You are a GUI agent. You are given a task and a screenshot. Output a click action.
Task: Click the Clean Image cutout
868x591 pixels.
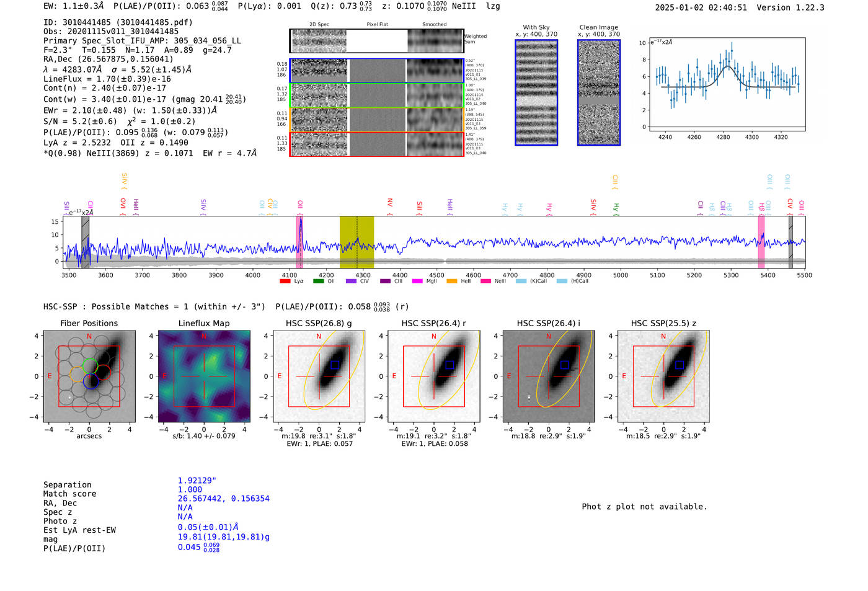(599, 92)
